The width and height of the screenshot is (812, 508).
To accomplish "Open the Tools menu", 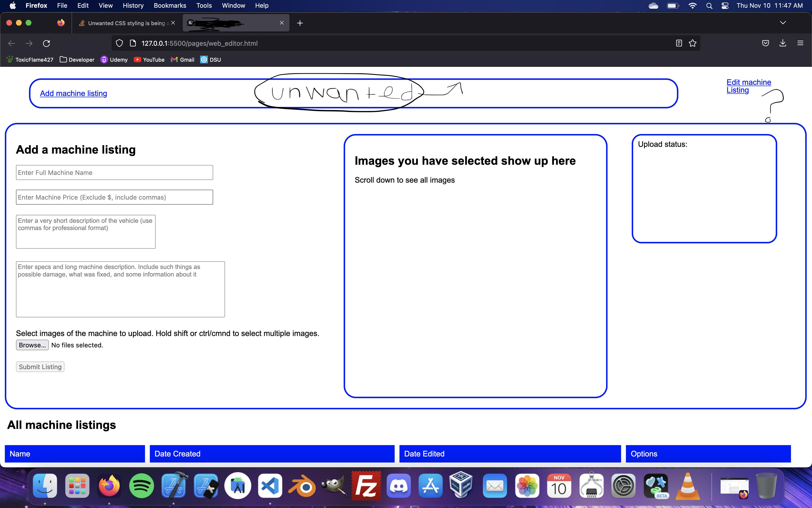I will (204, 6).
